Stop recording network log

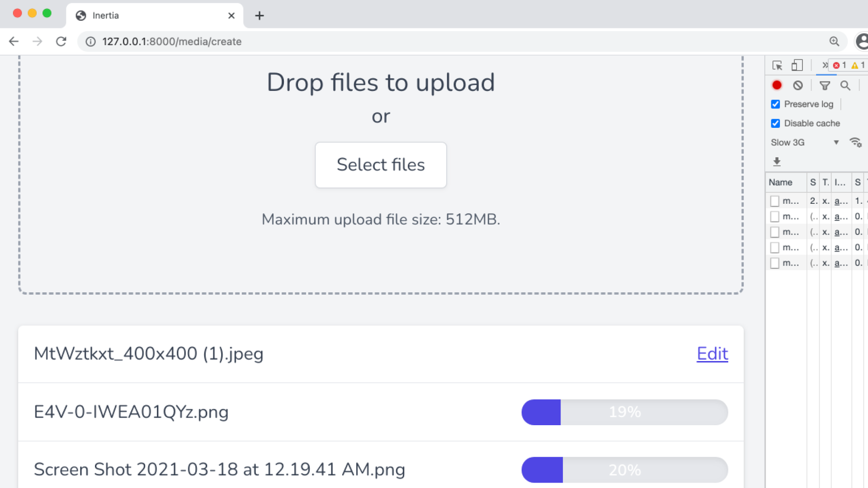(x=777, y=85)
